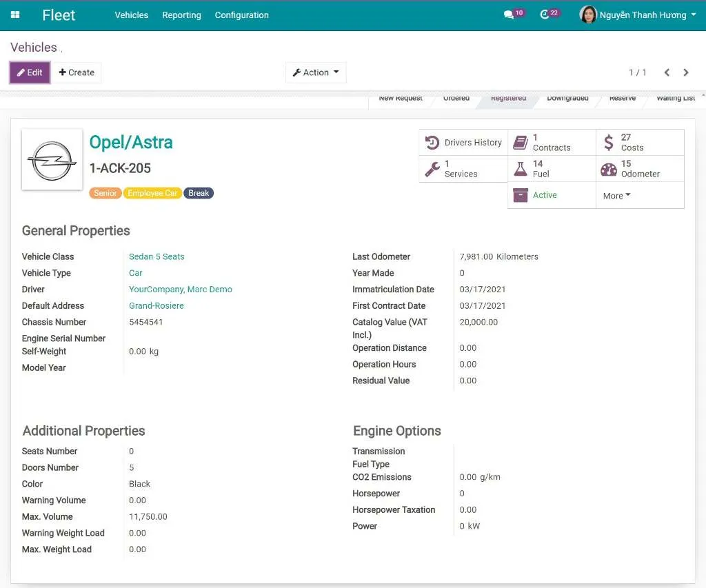
Task: Click the yellow Employee Car tag
Action: 152,193
